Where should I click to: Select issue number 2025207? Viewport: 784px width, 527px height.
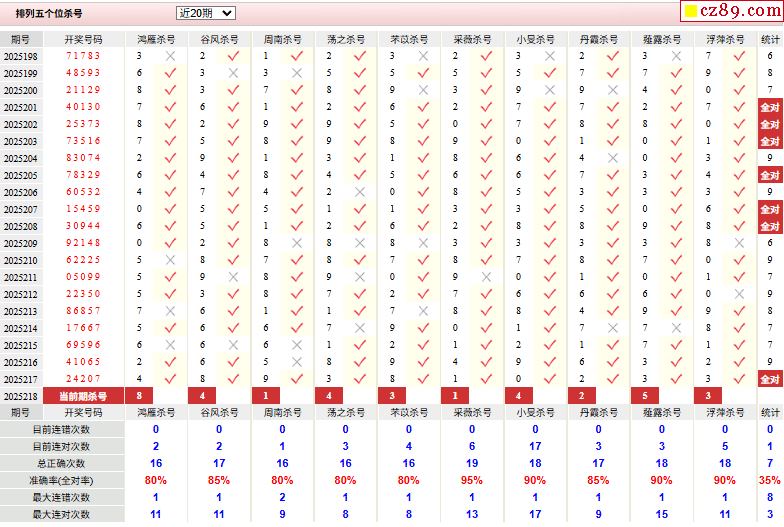pyautogui.click(x=20, y=210)
